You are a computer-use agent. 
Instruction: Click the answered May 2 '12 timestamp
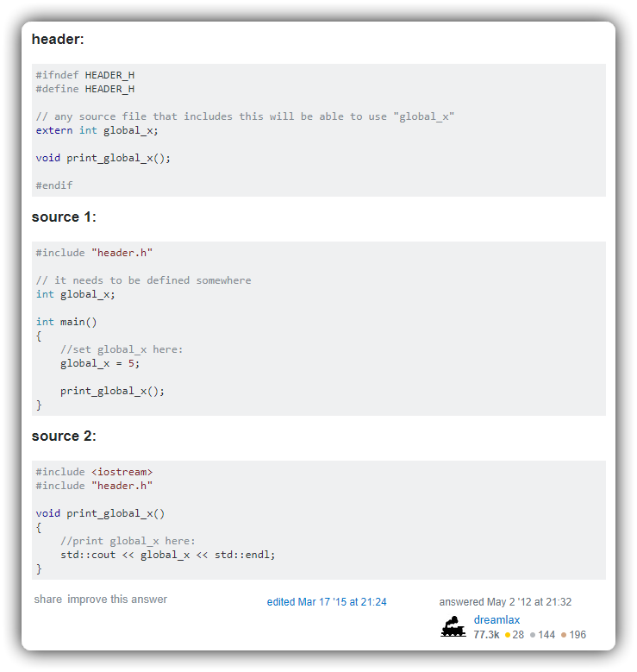505,602
